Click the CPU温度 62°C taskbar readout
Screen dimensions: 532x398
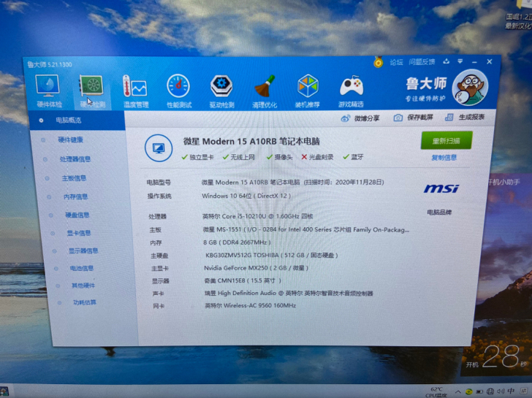coord(436,392)
